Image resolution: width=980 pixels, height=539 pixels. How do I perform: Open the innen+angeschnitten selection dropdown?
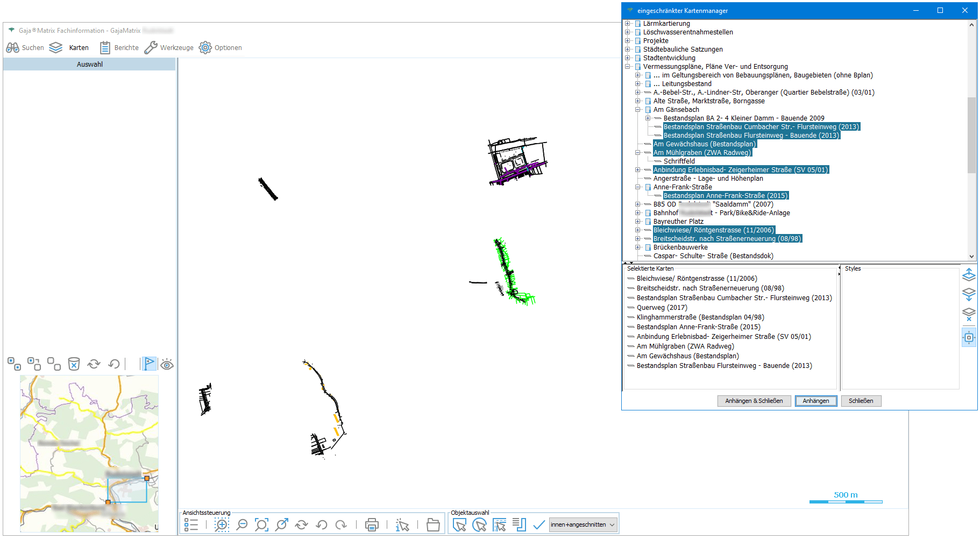click(x=583, y=524)
